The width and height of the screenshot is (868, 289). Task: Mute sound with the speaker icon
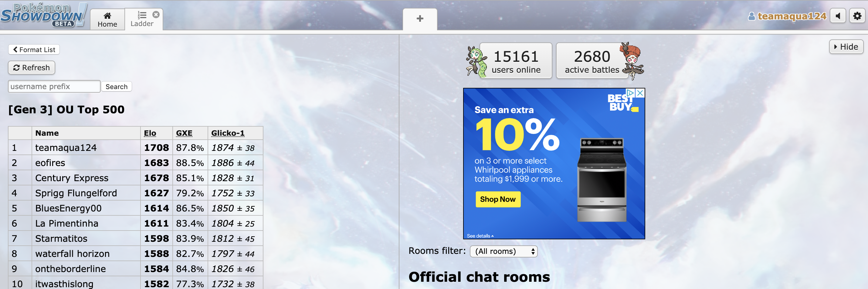[838, 16]
